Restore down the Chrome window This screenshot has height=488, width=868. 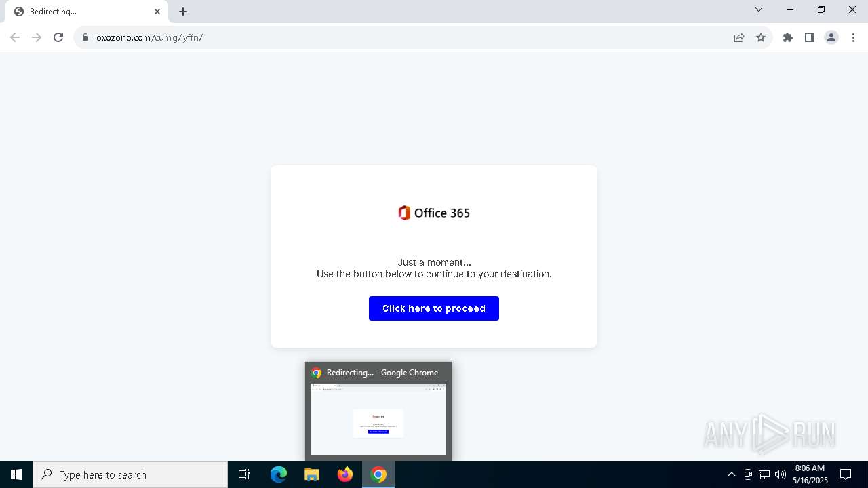(x=821, y=9)
